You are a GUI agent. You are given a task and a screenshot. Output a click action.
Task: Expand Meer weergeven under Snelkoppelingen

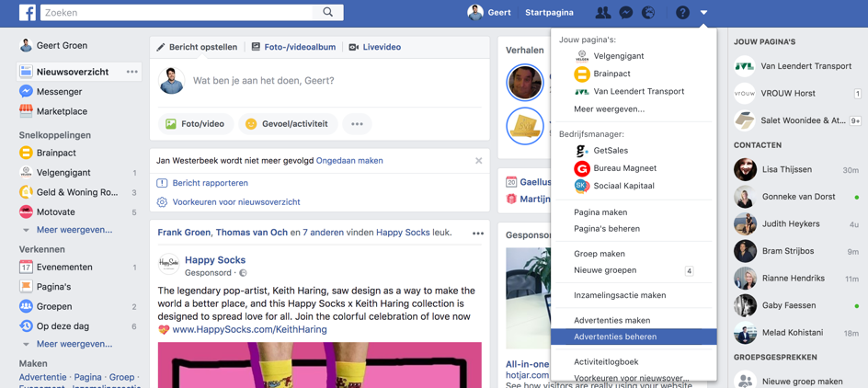74,230
